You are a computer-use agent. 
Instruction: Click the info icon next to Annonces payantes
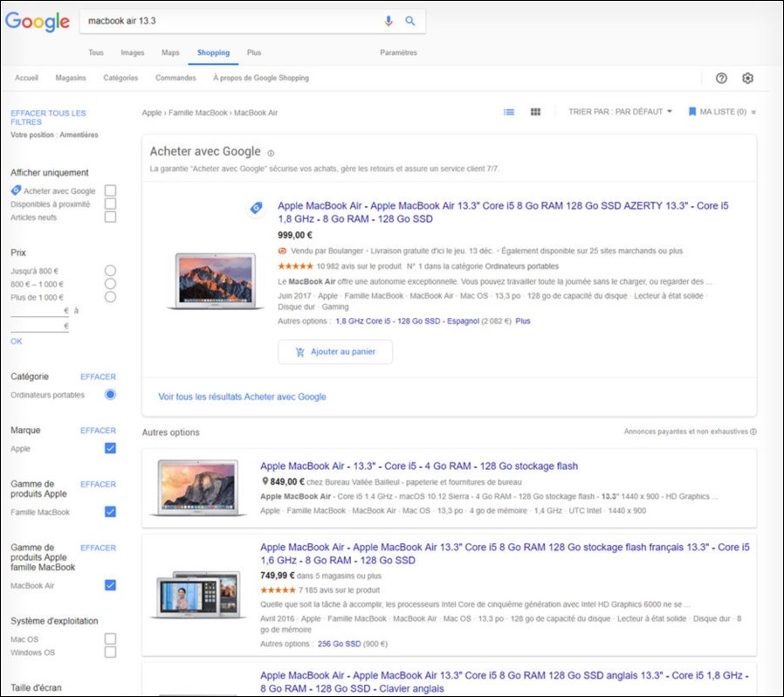click(753, 431)
